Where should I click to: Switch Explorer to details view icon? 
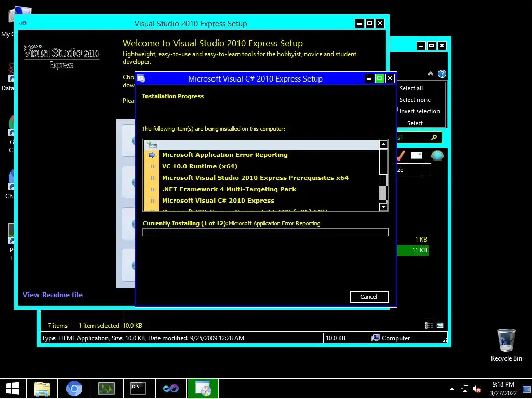click(429, 325)
